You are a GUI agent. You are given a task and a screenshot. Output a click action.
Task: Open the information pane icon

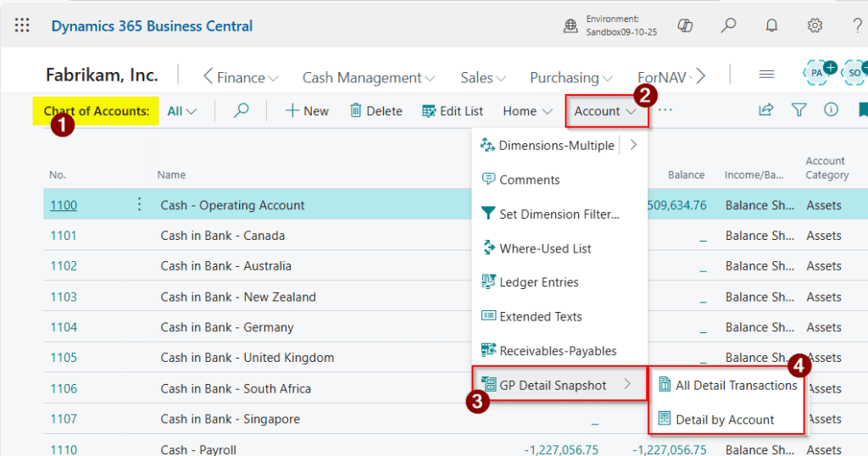point(831,110)
